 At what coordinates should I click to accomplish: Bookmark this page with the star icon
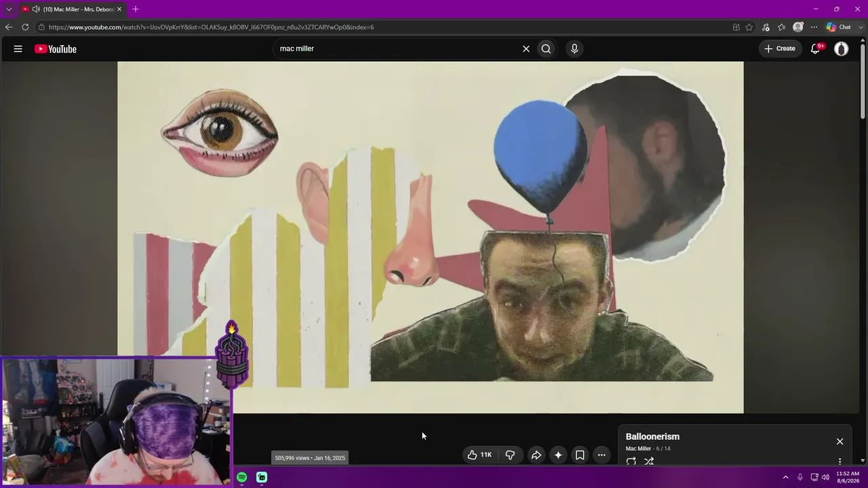pyautogui.click(x=749, y=27)
